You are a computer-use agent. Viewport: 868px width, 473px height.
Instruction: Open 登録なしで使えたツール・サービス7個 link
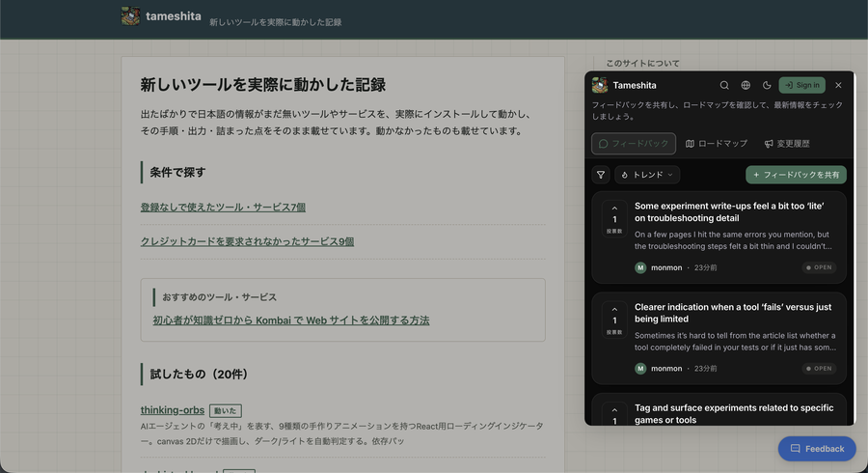223,208
